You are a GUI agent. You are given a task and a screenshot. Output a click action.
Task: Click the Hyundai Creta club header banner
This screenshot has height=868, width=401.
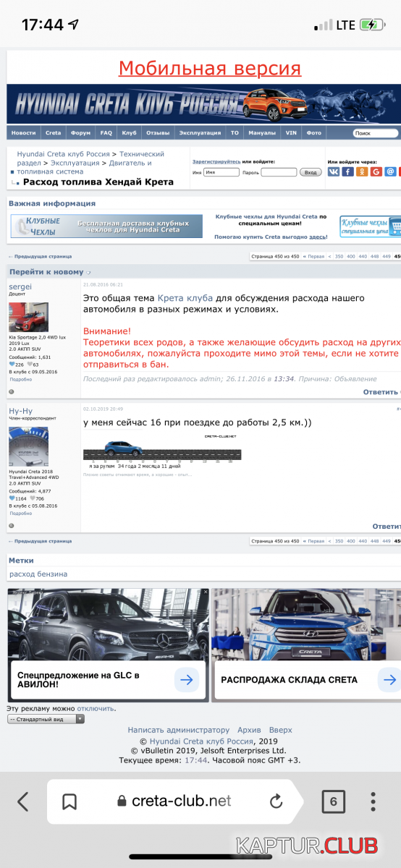203,104
